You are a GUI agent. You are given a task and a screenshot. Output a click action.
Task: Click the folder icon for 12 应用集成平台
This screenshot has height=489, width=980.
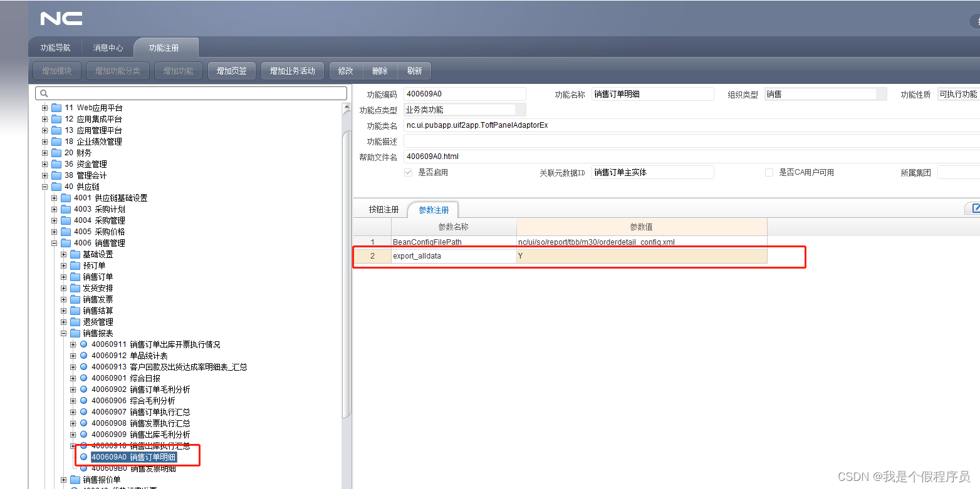(56, 119)
